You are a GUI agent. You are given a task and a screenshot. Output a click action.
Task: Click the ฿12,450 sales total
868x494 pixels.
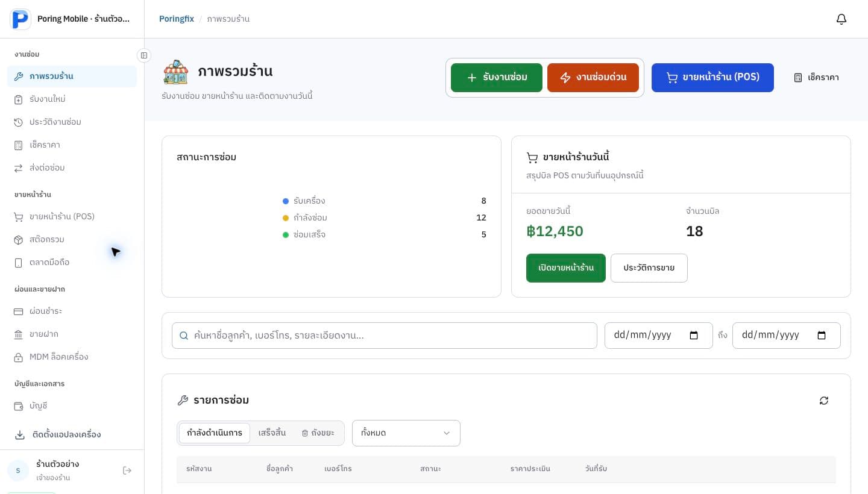click(x=555, y=231)
